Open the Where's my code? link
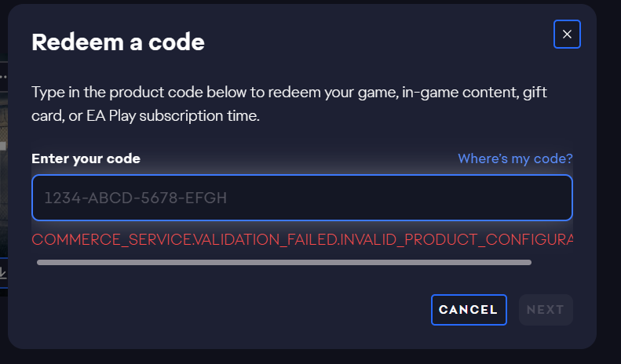621x364 pixels. pos(515,158)
